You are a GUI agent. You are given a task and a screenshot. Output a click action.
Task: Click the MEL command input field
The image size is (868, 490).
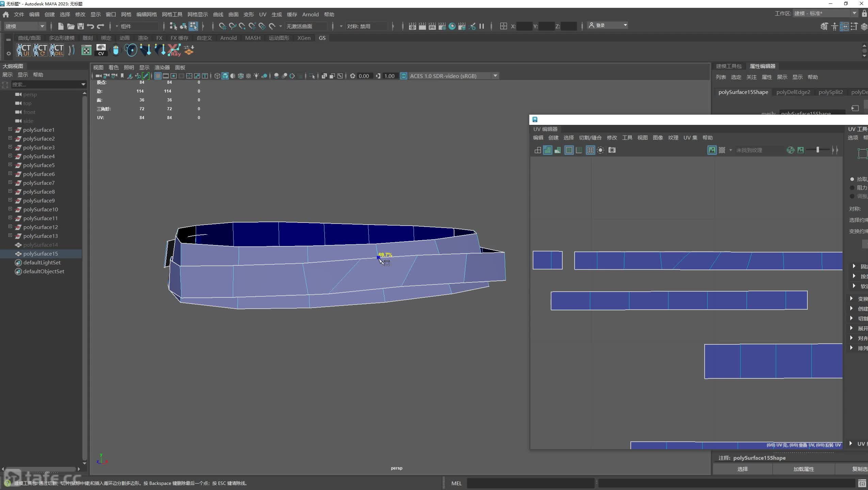531,483
